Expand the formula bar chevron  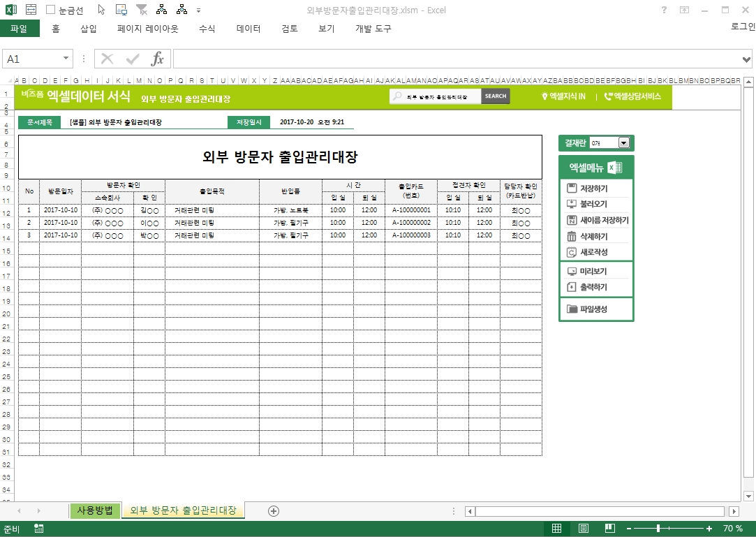click(x=746, y=59)
